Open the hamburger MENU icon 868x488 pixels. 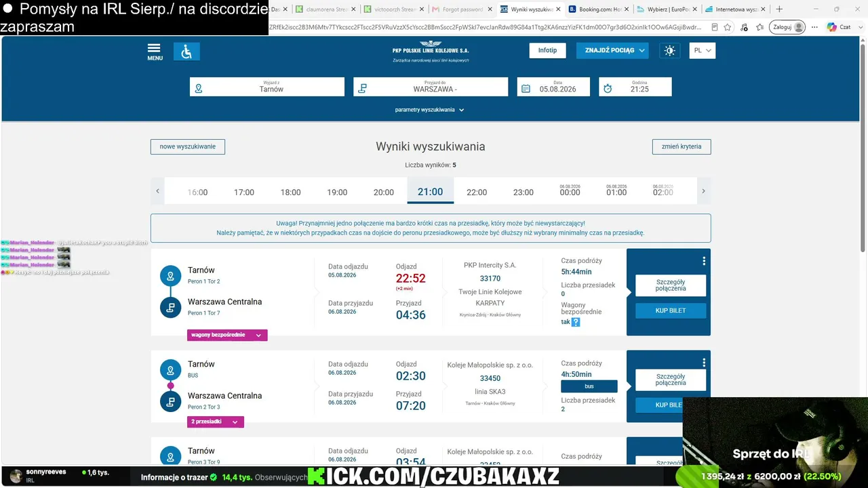[155, 52]
